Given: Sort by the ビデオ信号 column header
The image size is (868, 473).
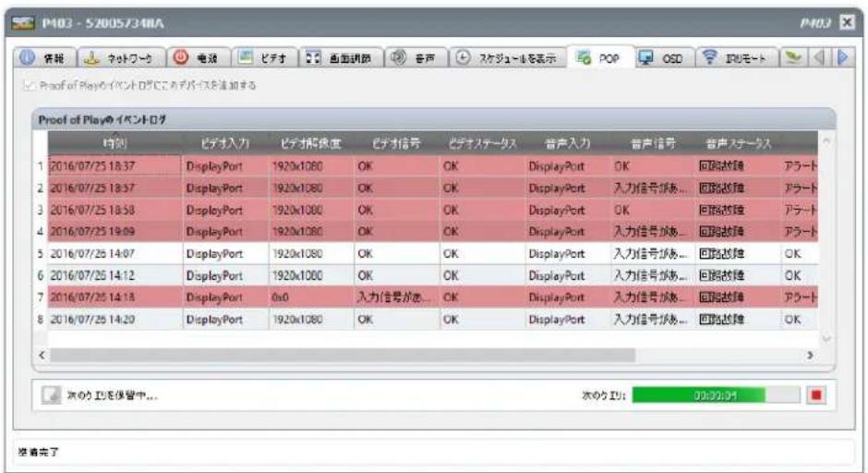Looking at the screenshot, I should click(x=396, y=143).
